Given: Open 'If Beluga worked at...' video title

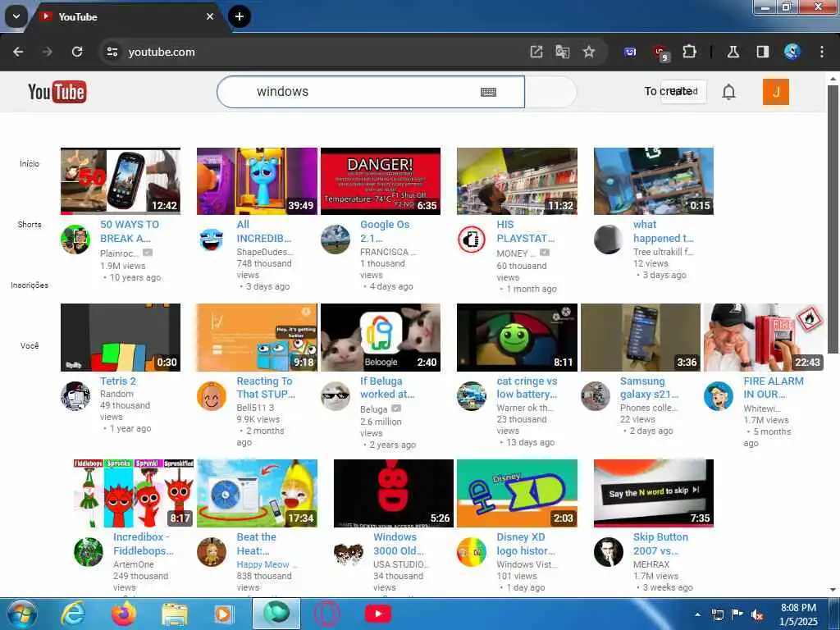Looking at the screenshot, I should click(387, 387).
